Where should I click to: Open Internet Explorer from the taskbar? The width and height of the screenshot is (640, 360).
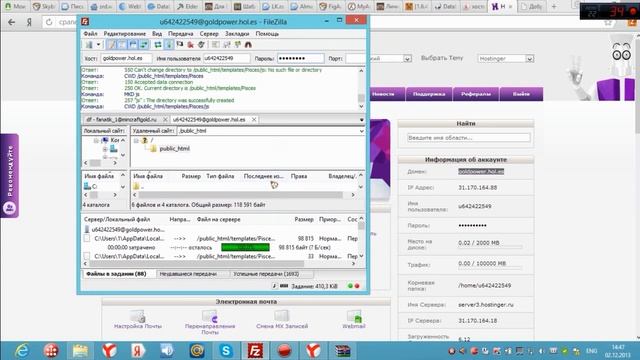[x=22, y=351]
